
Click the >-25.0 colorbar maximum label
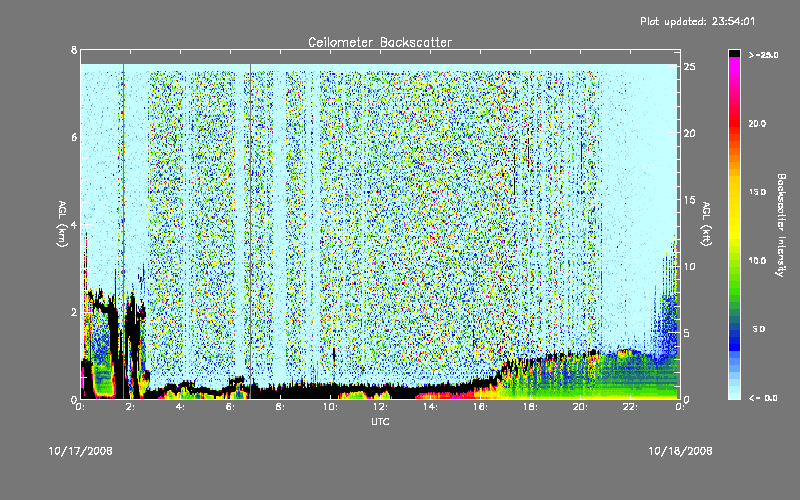763,55
